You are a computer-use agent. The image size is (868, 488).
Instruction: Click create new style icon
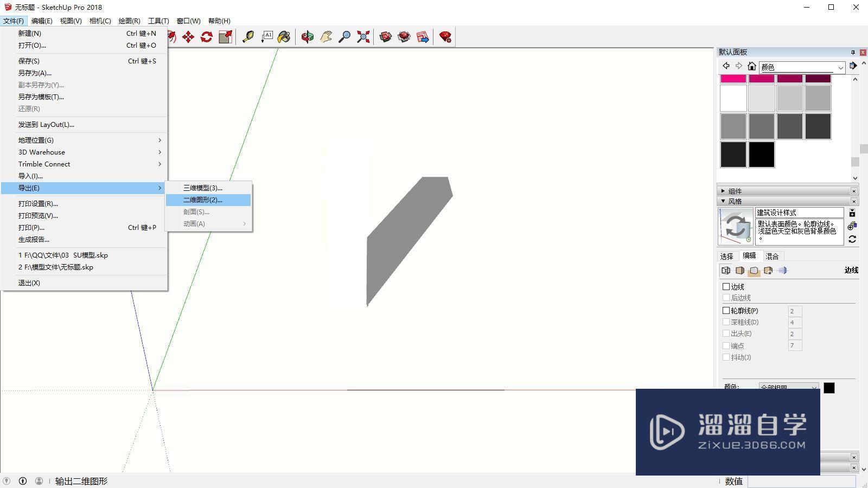point(852,226)
